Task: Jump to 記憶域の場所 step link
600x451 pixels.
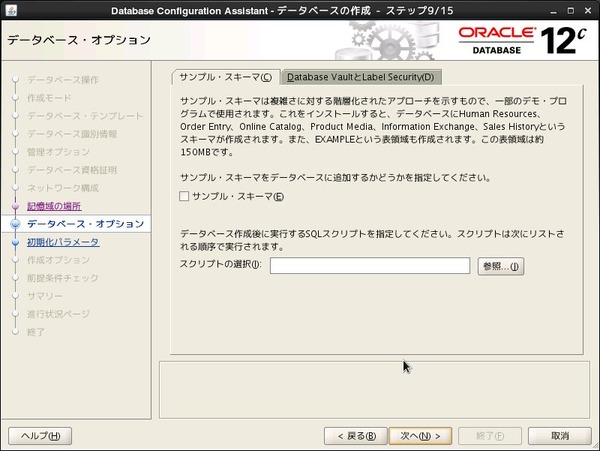Action: [54, 206]
